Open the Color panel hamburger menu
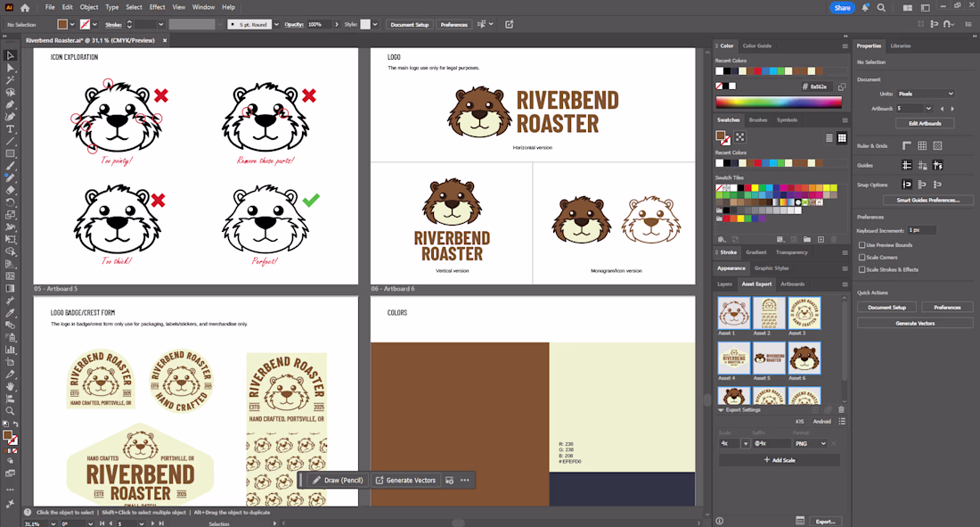This screenshot has height=527, width=980. coord(845,45)
